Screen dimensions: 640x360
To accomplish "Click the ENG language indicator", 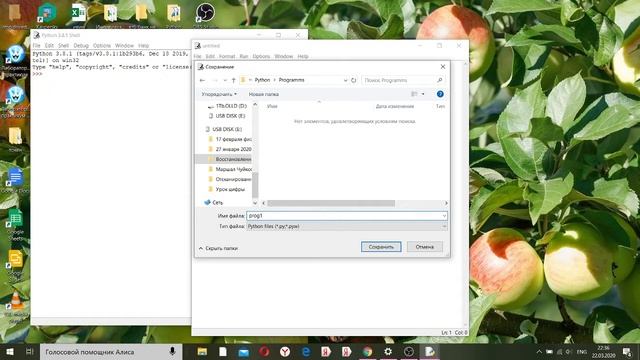I will [582, 351].
